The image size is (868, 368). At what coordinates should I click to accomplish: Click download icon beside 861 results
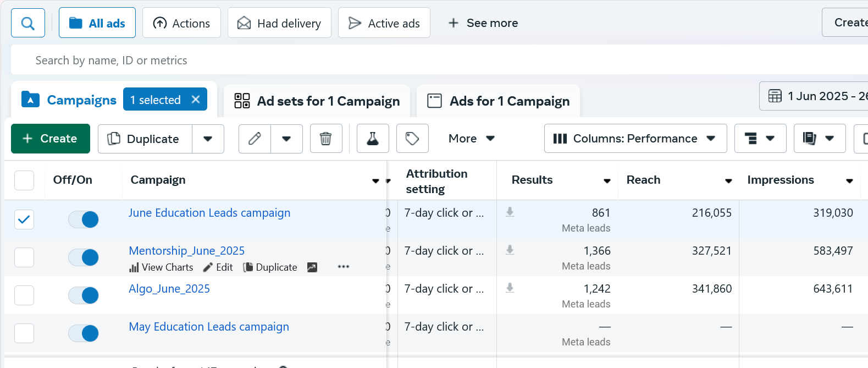510,212
